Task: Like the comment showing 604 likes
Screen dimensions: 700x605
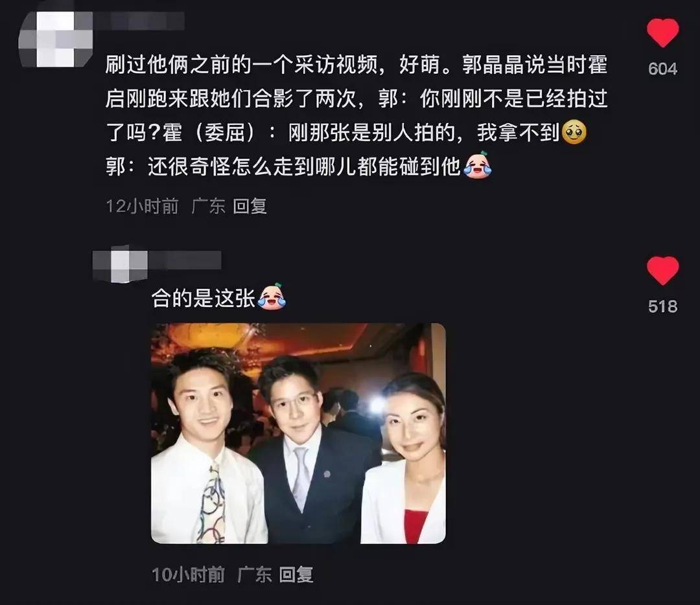Action: 662,33
